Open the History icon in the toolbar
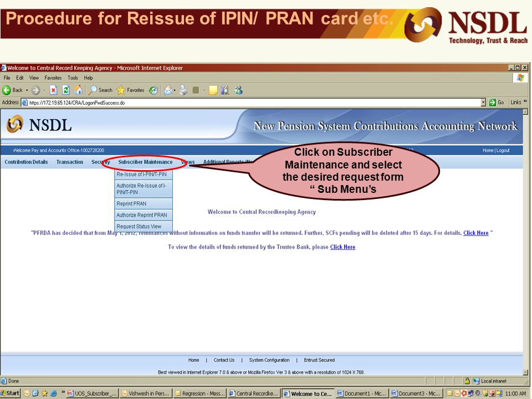Screen dimensions: 532x399 click(x=154, y=90)
